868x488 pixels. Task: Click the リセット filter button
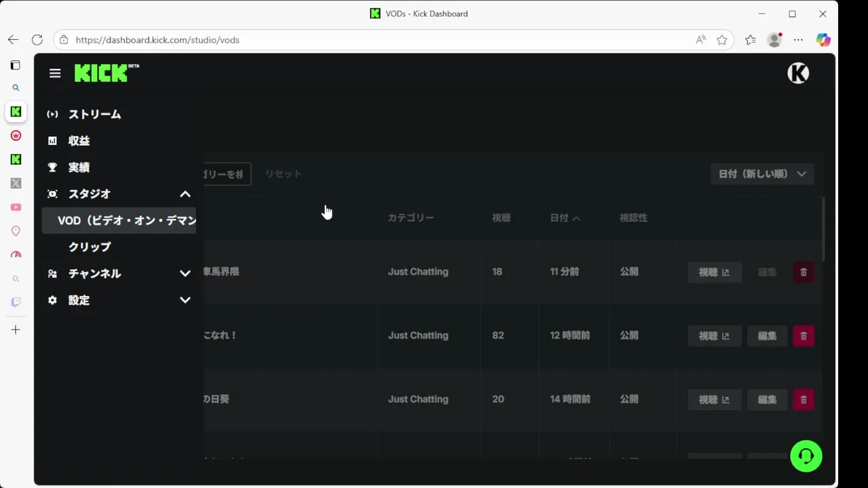click(283, 174)
